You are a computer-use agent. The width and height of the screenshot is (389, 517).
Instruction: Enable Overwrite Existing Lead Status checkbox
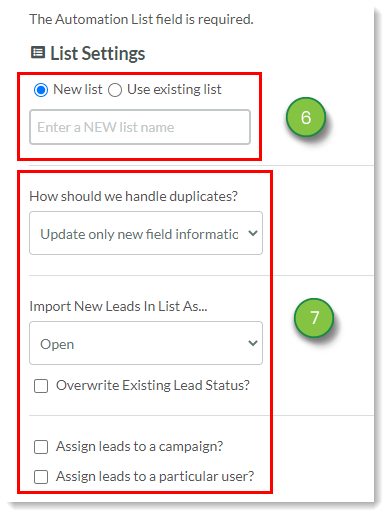(41, 386)
